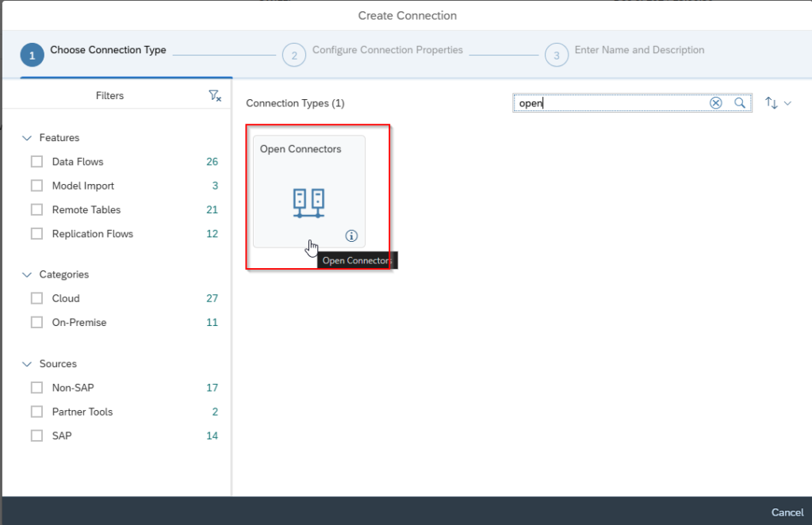Collapse the Sources filter group
This screenshot has width=812, height=525.
[28, 364]
